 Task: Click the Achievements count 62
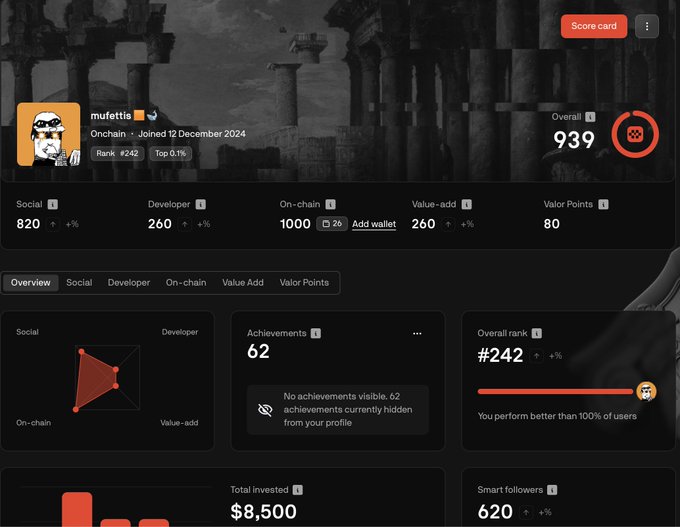tap(258, 351)
